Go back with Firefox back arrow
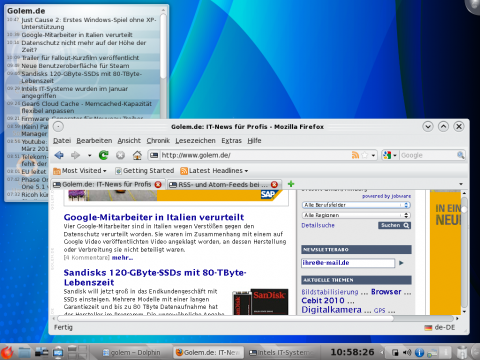The image size is (480, 360). tap(59, 155)
